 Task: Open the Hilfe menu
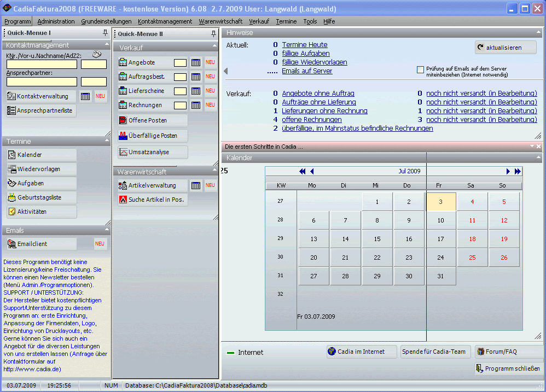point(329,21)
